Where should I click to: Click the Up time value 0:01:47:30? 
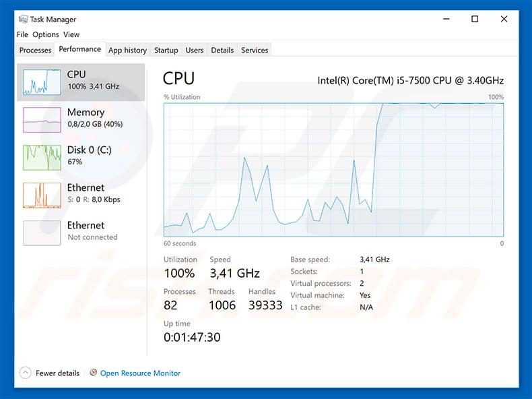[x=192, y=337]
